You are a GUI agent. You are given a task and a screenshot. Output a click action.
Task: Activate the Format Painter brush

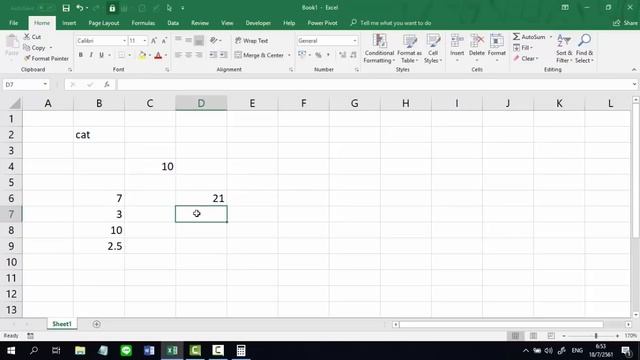[x=46, y=58]
